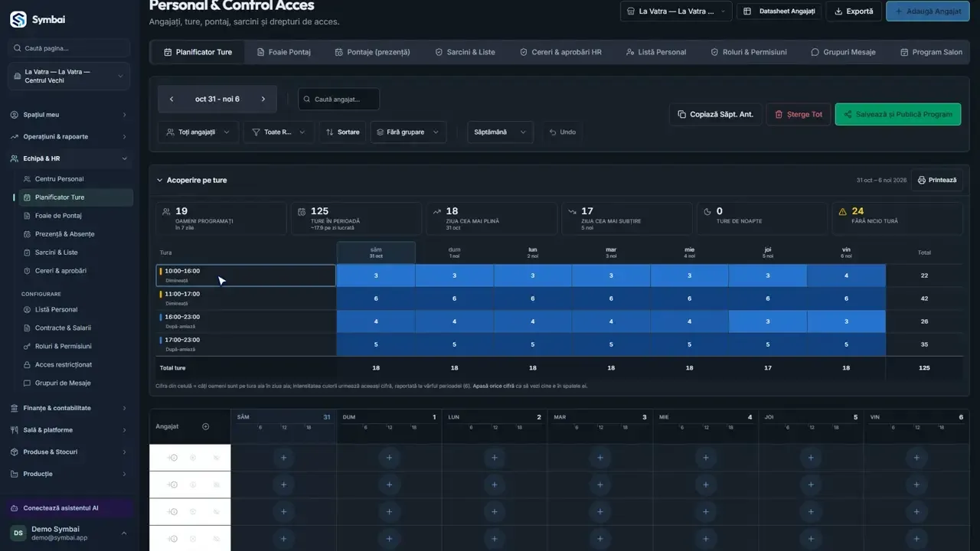Advance to next week with the right arrow
Viewport: 980px width, 551px height.
coord(263,99)
